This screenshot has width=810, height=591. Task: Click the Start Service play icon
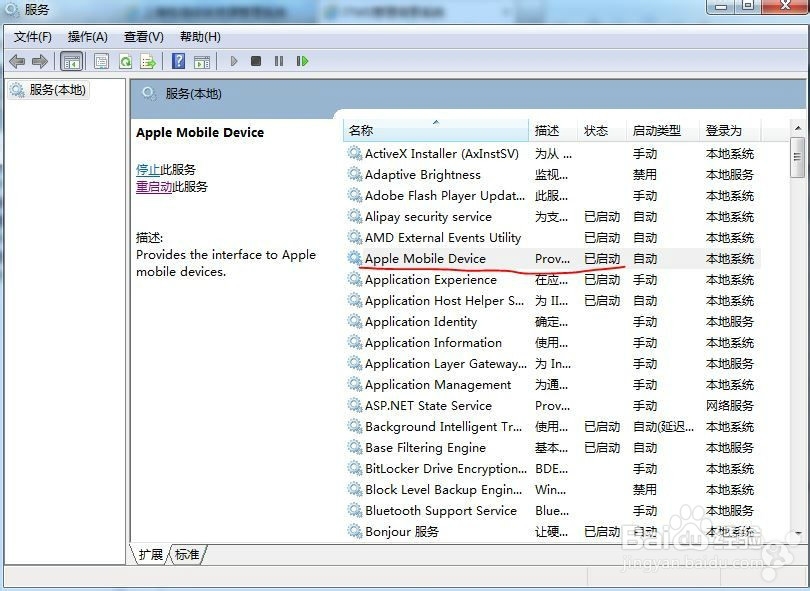[234, 61]
